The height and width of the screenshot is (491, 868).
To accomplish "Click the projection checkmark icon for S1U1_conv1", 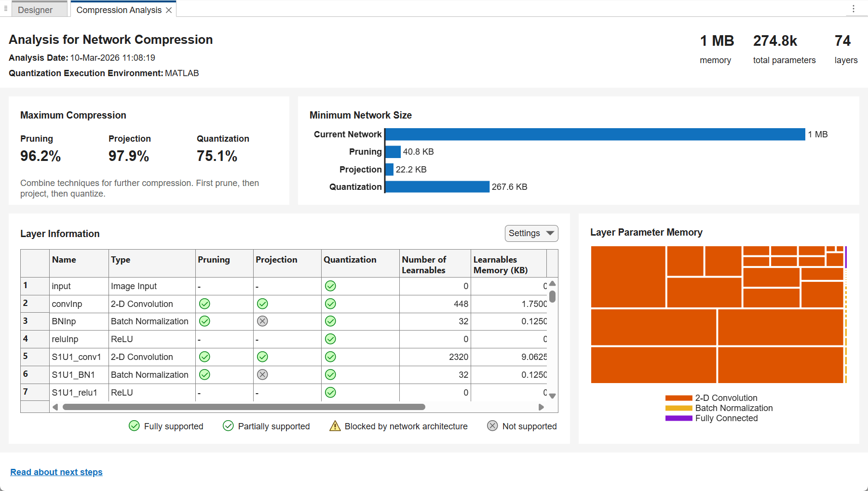I will tap(262, 357).
